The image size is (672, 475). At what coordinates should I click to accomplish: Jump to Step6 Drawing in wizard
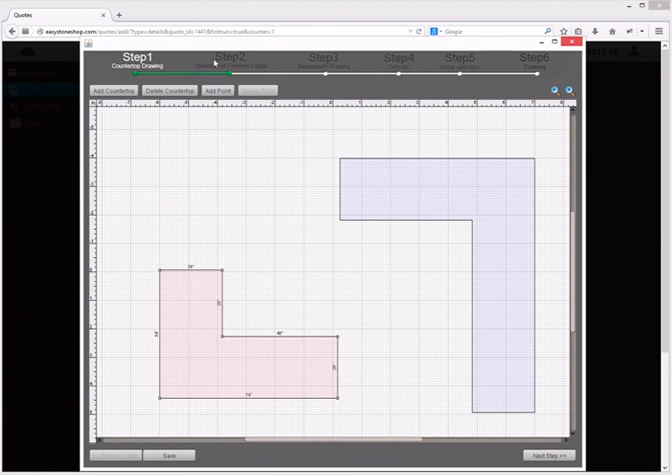(534, 60)
